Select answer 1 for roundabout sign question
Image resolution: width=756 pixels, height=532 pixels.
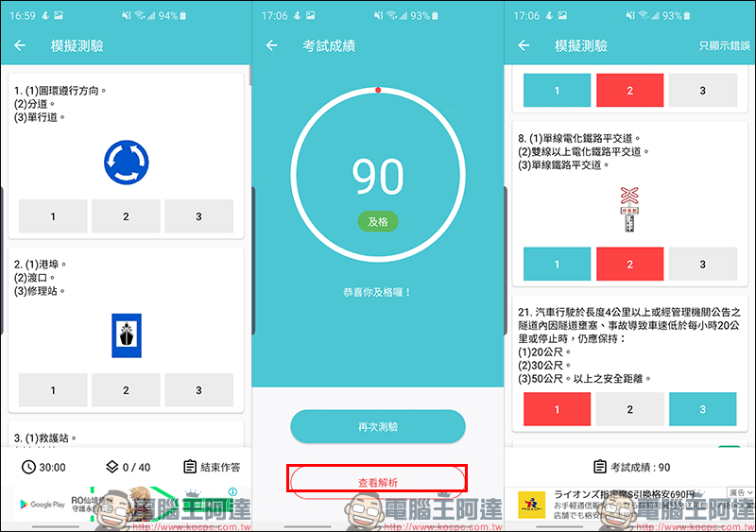coord(53,216)
